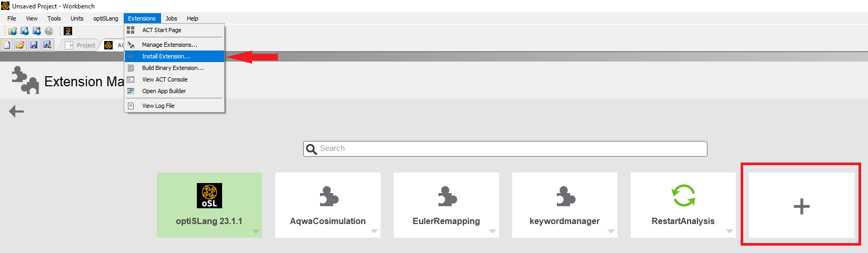The height and width of the screenshot is (253, 868).
Task: Open dropdown arrow on EulerRemapping tile
Action: (x=493, y=231)
